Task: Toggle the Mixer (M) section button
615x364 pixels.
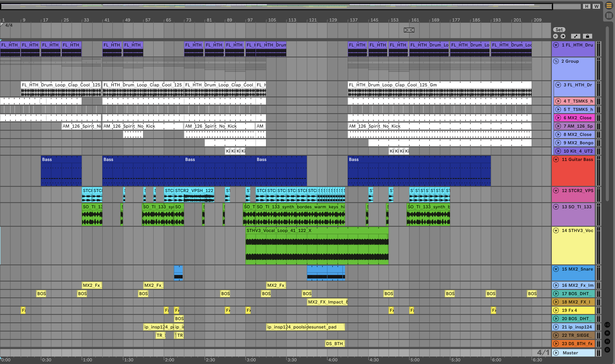Action: (607, 341)
